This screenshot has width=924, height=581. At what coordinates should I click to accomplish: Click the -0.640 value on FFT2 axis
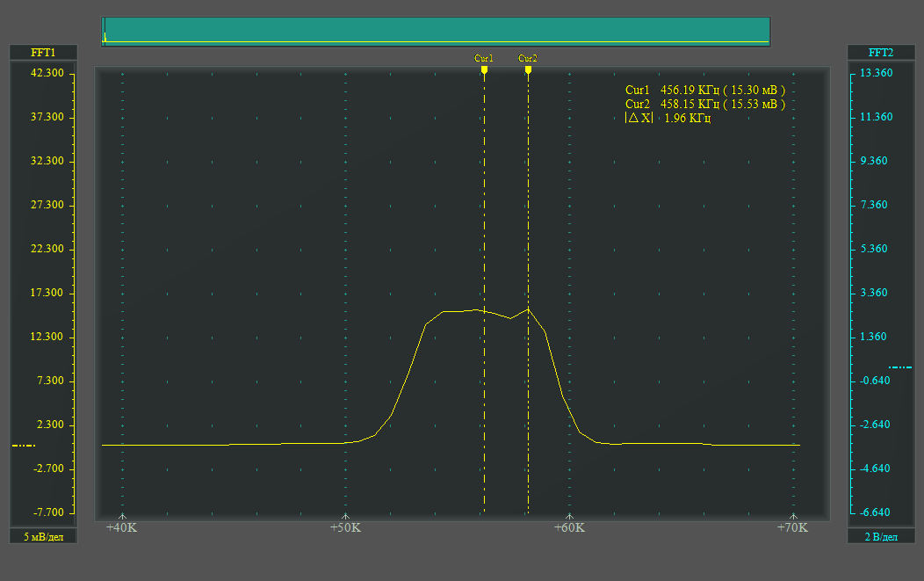875,381
